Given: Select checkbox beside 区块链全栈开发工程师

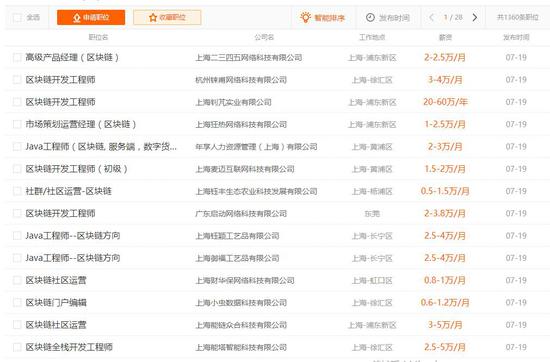Looking at the screenshot, I should [x=17, y=347].
